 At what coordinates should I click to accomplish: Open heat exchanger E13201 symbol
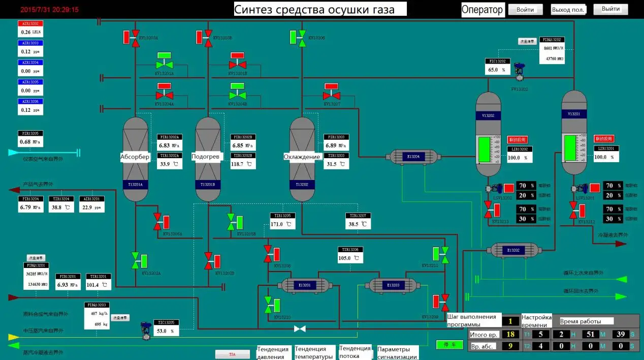(x=305, y=285)
